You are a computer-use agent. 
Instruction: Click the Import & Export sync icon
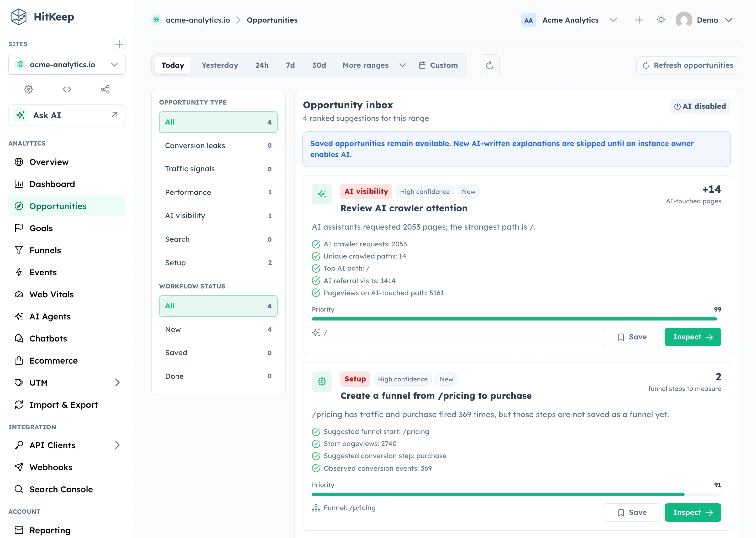(19, 405)
